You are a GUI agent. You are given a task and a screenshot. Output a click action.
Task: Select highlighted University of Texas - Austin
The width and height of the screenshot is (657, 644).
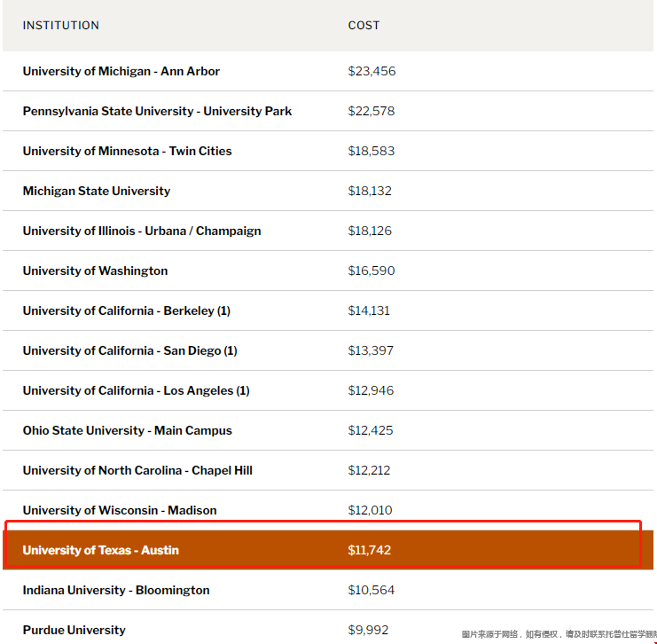click(100, 550)
